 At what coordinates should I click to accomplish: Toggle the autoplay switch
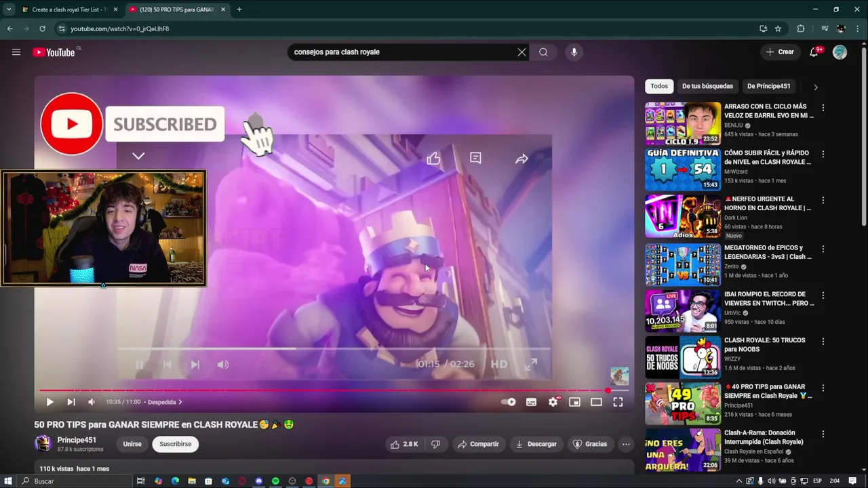point(508,402)
